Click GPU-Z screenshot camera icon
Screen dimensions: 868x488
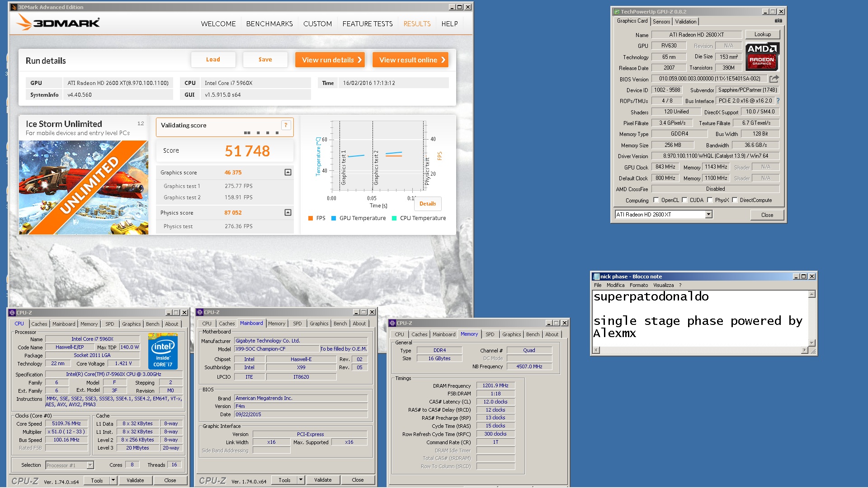pos(778,21)
